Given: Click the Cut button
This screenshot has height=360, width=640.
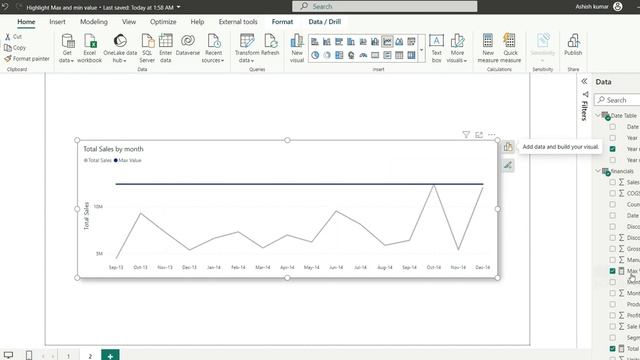Looking at the screenshot, I should [13, 37].
